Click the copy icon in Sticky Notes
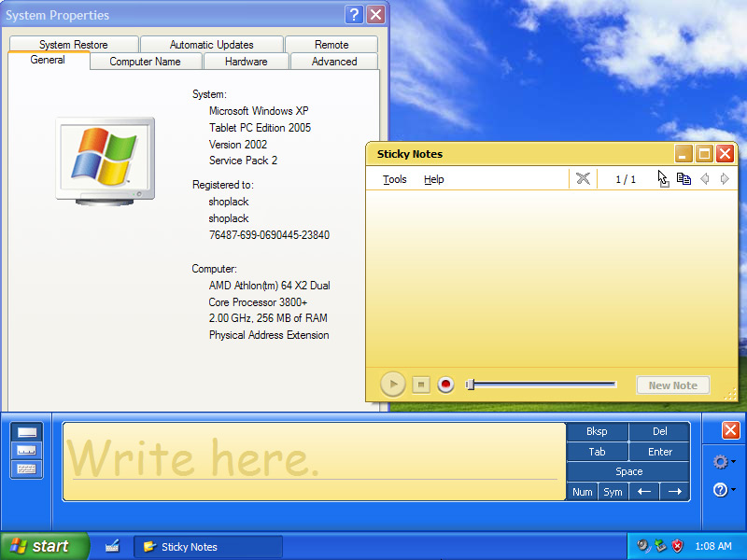This screenshot has width=747, height=560. click(684, 179)
